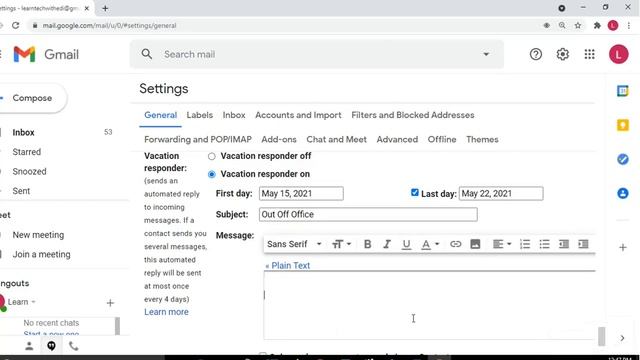Open Forwarding and POP/IMAP tab

[198, 140]
